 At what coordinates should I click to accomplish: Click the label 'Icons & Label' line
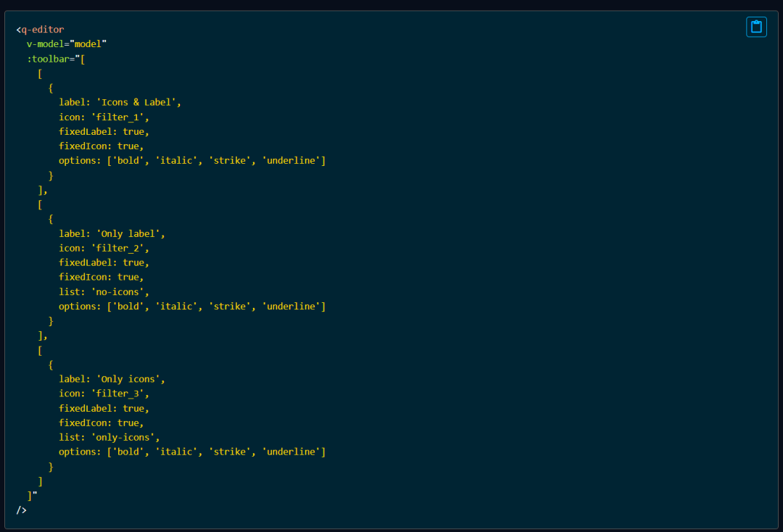[120, 102]
